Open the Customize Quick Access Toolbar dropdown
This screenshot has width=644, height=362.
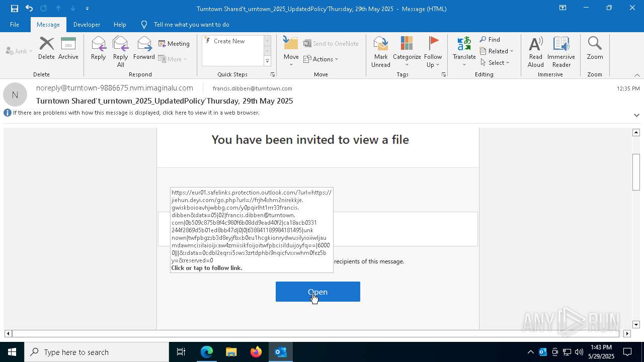click(x=88, y=9)
